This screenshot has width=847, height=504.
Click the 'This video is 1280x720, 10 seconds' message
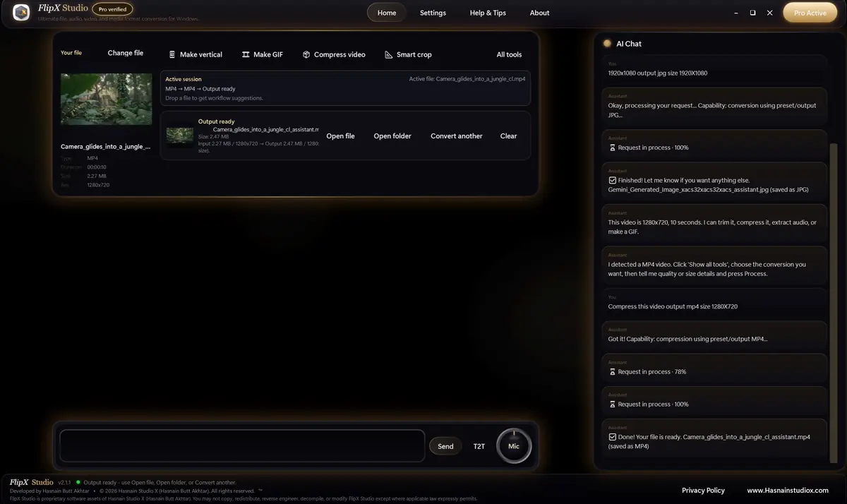712,227
